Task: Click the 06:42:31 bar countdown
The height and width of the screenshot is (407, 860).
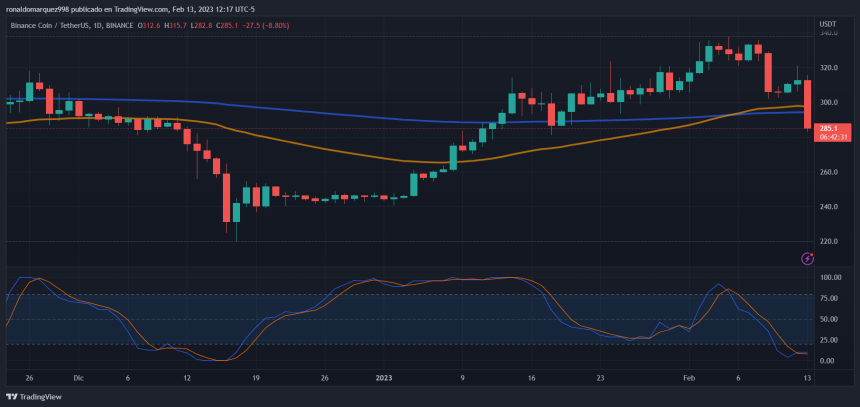Action: coord(832,137)
